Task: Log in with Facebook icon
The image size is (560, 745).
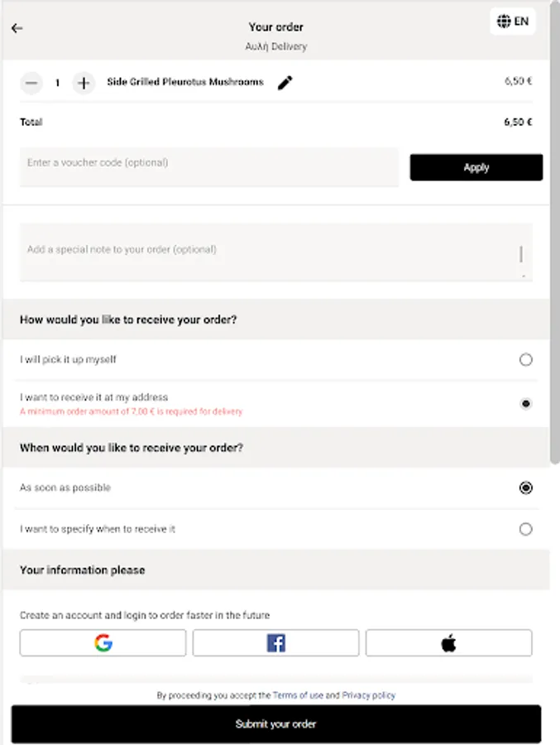Action: tap(275, 643)
